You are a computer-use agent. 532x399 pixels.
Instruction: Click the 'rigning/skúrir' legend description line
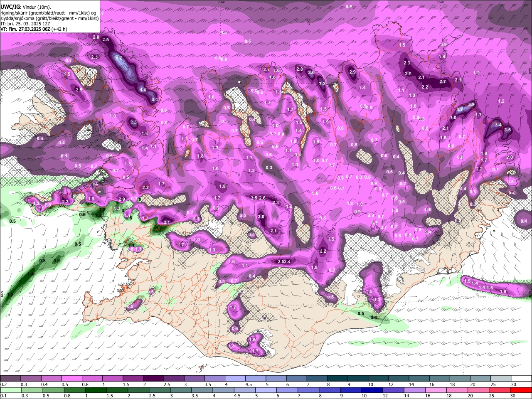pyautogui.click(x=48, y=13)
